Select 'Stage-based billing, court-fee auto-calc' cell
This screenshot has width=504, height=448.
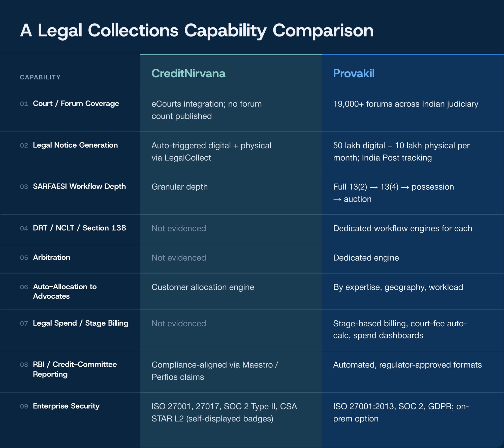[400, 329]
